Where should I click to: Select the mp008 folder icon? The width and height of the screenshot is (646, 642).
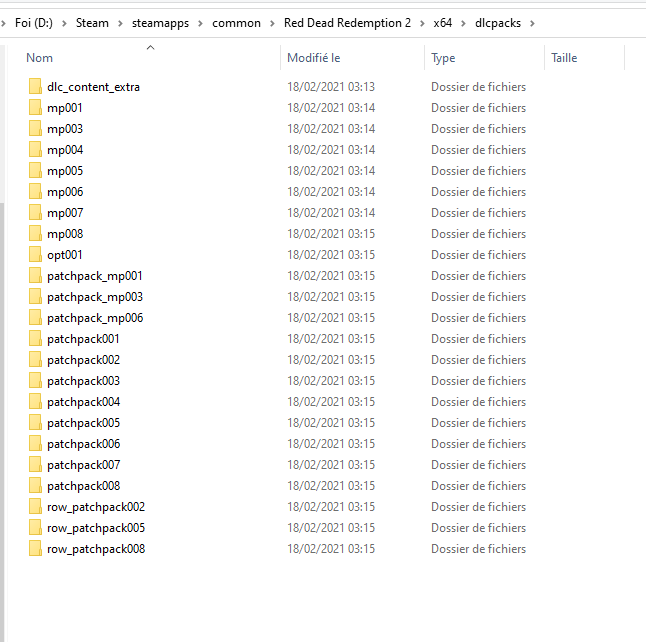pos(35,234)
